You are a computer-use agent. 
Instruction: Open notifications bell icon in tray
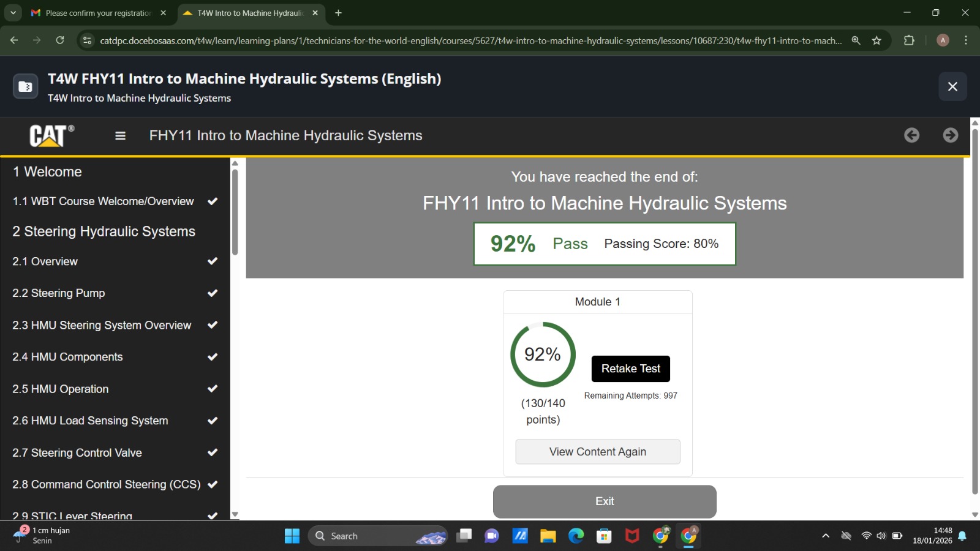click(962, 536)
